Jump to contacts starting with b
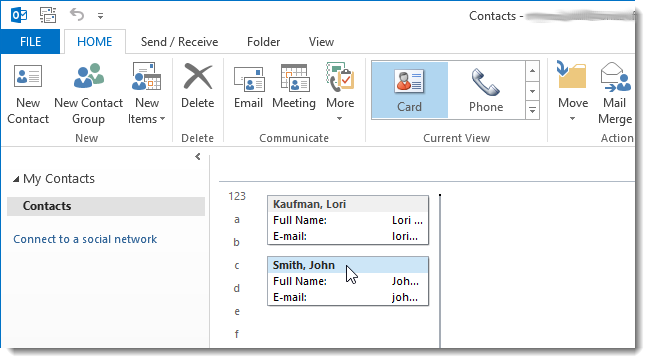 pos(236,242)
